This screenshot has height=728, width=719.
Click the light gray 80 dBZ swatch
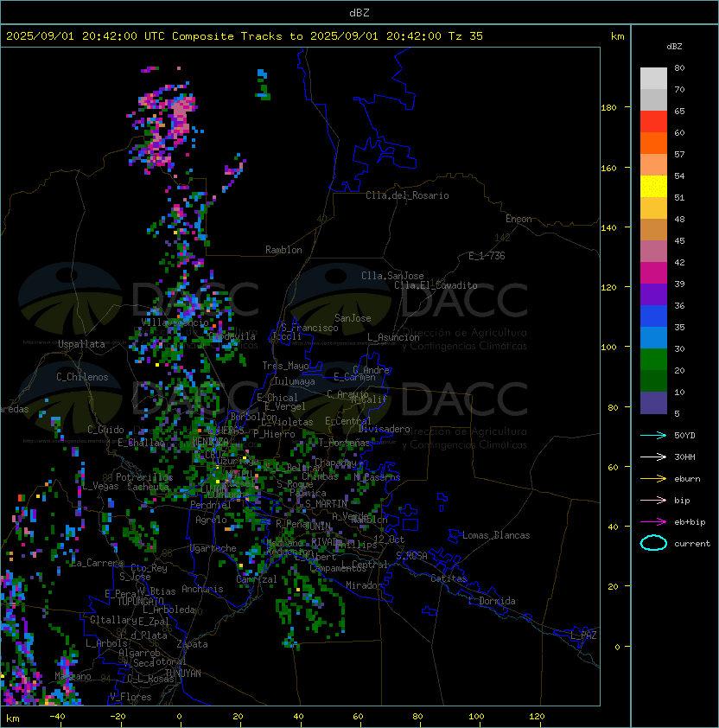[x=653, y=79]
